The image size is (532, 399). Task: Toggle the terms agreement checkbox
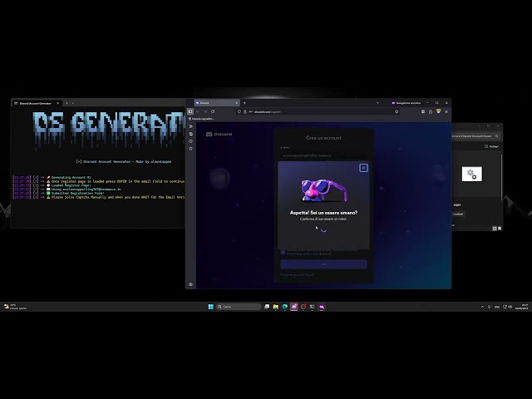pyautogui.click(x=283, y=252)
